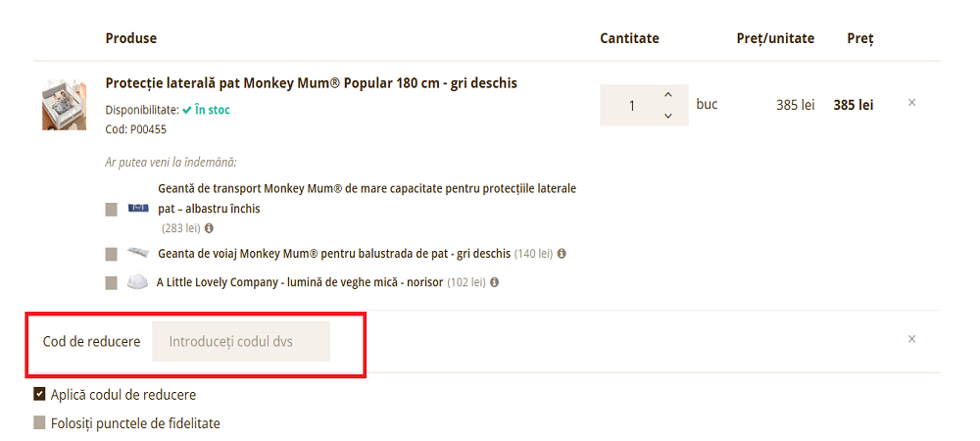Viewport: 980px width, 441px height.
Task: Open the A Little Lovely Company product link
Action: point(300,282)
